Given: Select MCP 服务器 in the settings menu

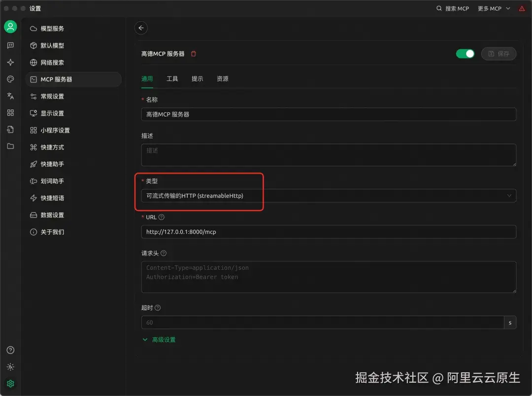Looking at the screenshot, I should (73, 79).
